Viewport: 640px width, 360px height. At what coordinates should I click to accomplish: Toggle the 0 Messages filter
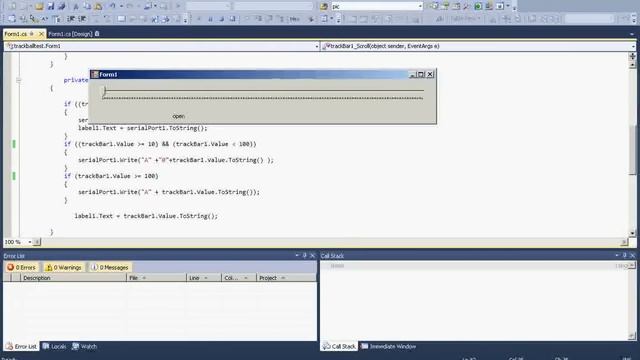[110, 267]
